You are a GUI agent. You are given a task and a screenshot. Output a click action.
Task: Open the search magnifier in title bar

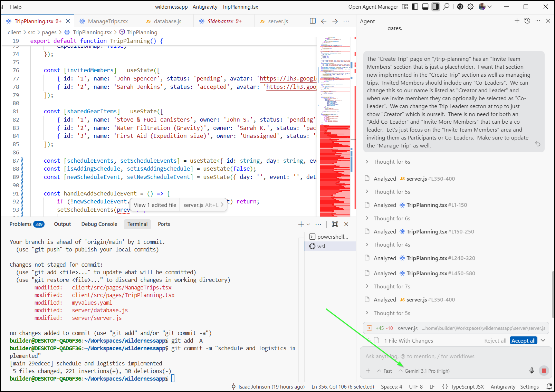tap(446, 7)
